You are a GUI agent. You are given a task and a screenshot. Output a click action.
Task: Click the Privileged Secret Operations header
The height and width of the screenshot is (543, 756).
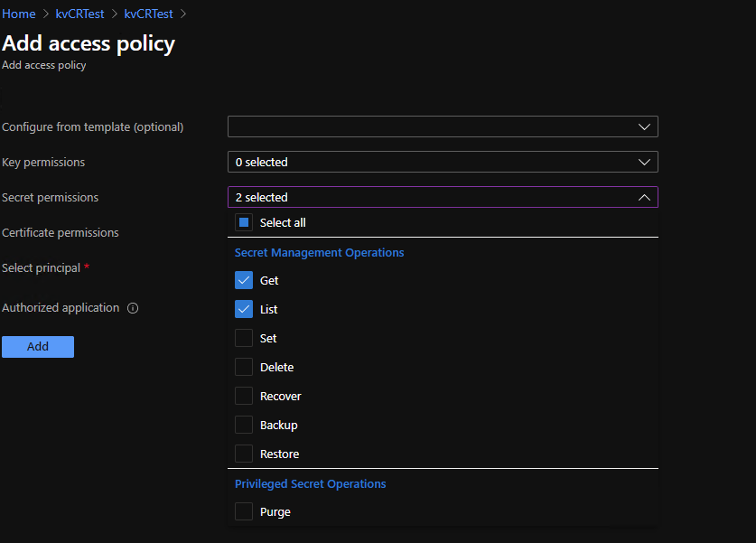[310, 484]
